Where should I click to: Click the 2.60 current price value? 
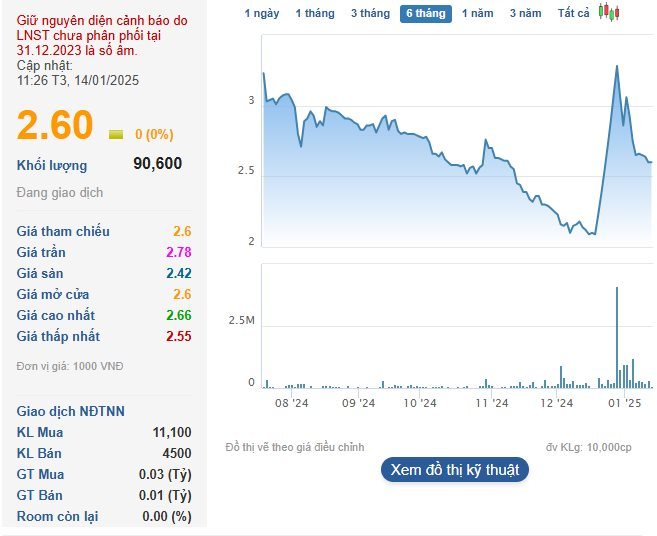click(54, 125)
